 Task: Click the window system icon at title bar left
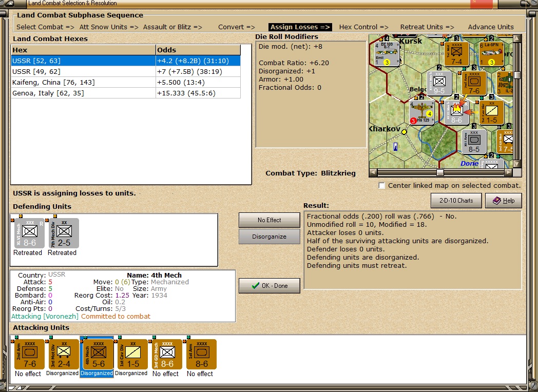[10, 4]
